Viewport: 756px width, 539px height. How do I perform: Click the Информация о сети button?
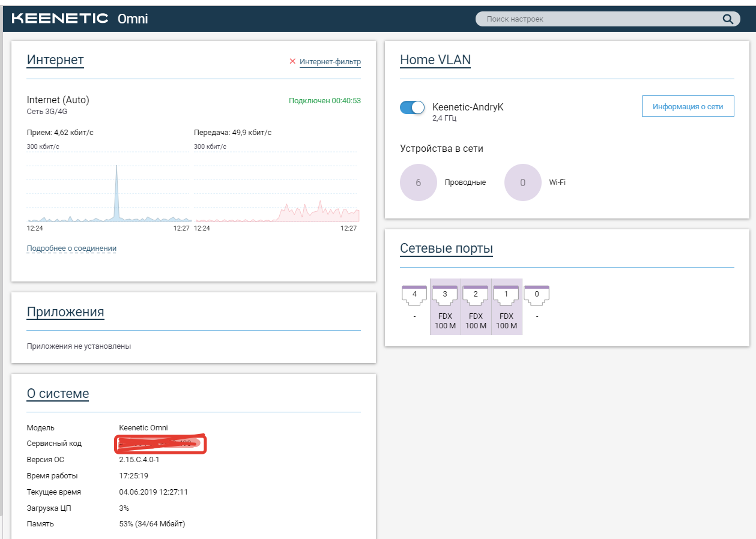coord(688,106)
